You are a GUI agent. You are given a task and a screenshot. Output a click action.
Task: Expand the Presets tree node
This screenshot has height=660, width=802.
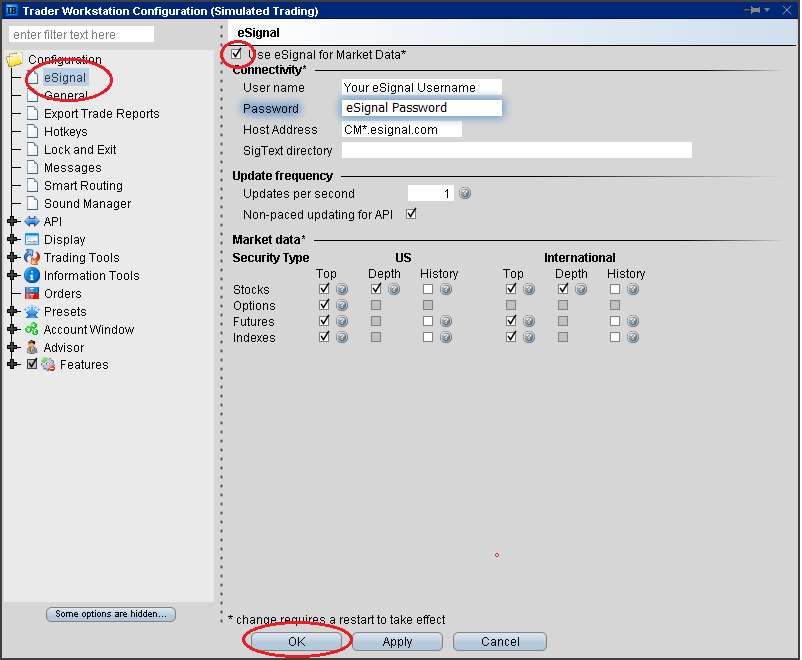click(x=12, y=311)
